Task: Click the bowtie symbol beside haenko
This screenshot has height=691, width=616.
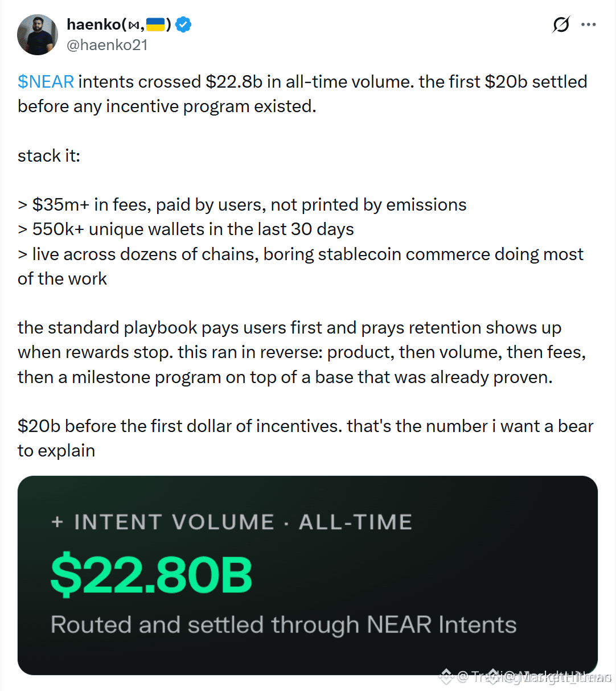Action: point(133,26)
